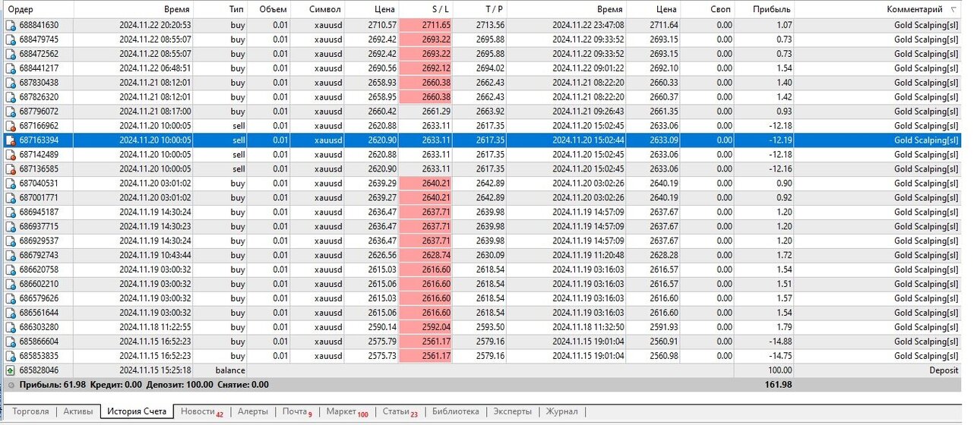Click the close time 2024.11.22 23:47:08
The height and width of the screenshot is (425, 980).
click(x=588, y=25)
